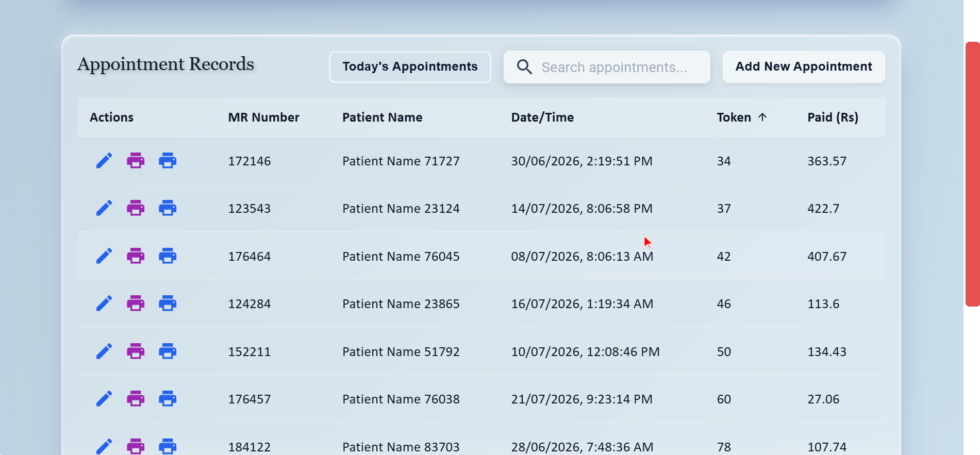Edit pencil for MR 152211
This screenshot has width=980, height=455.
(x=104, y=351)
